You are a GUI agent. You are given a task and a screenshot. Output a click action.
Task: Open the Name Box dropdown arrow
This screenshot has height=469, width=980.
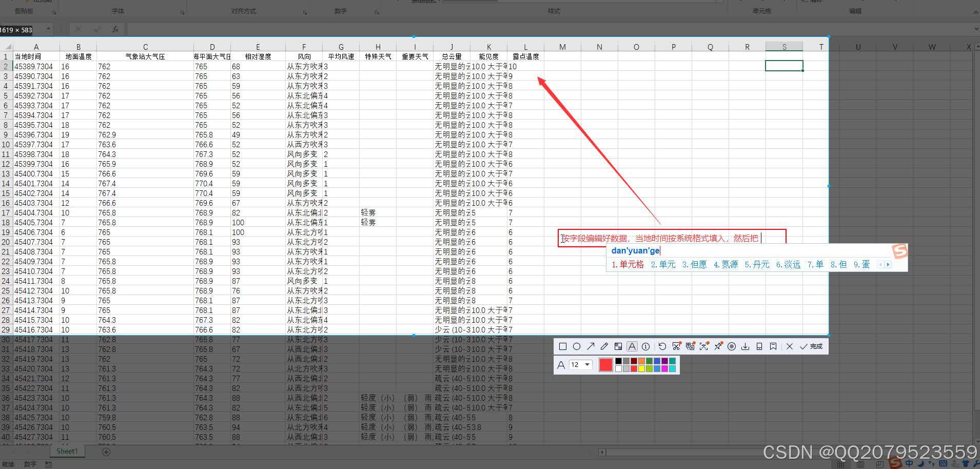pyautogui.click(x=48, y=29)
